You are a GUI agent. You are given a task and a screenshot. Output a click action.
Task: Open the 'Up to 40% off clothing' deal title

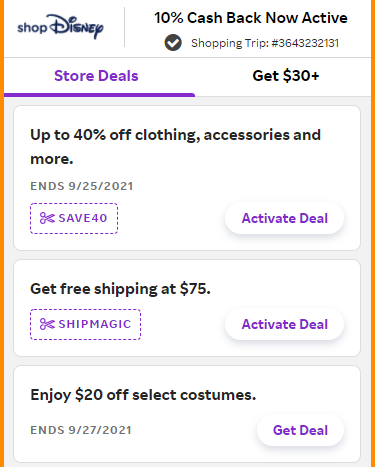tap(175, 147)
